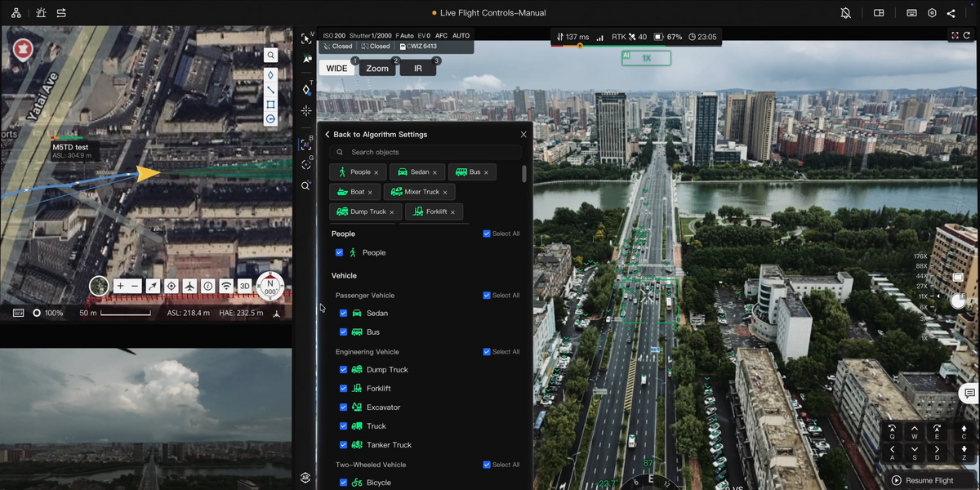Open map info icon

coord(208,286)
